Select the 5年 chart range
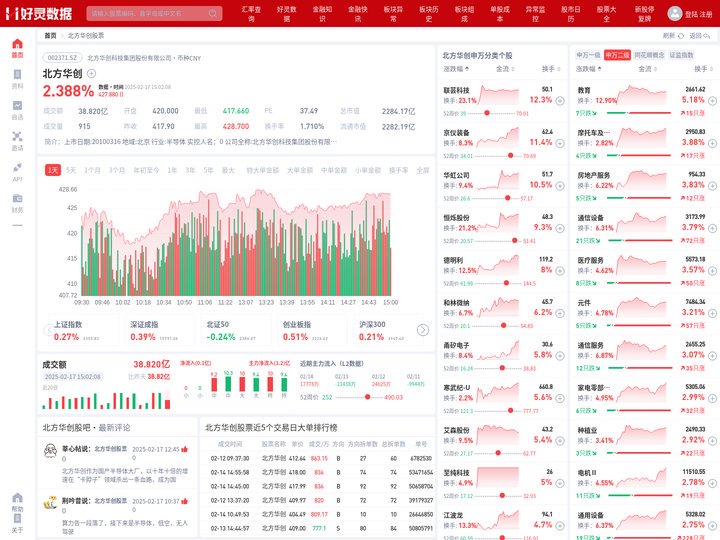 (x=208, y=170)
